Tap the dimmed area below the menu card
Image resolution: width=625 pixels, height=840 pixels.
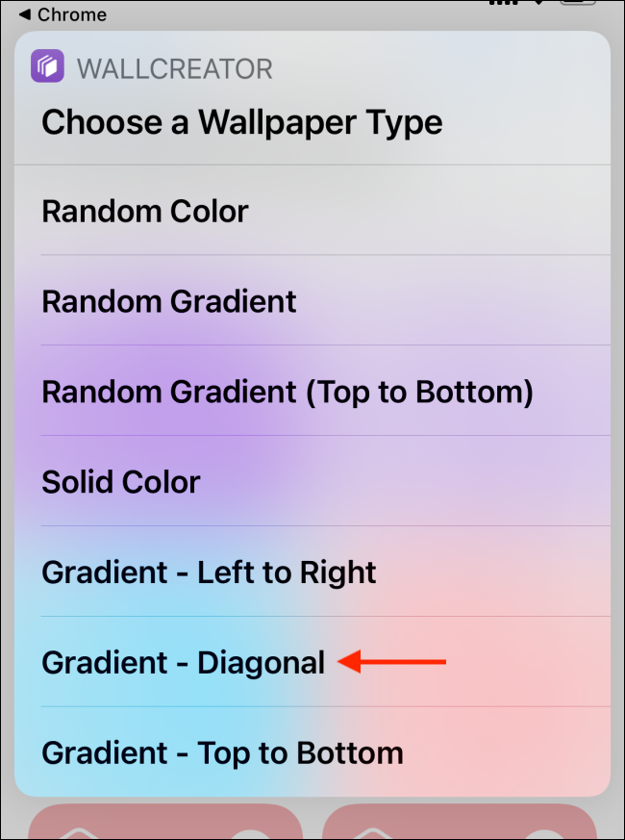tap(312, 813)
